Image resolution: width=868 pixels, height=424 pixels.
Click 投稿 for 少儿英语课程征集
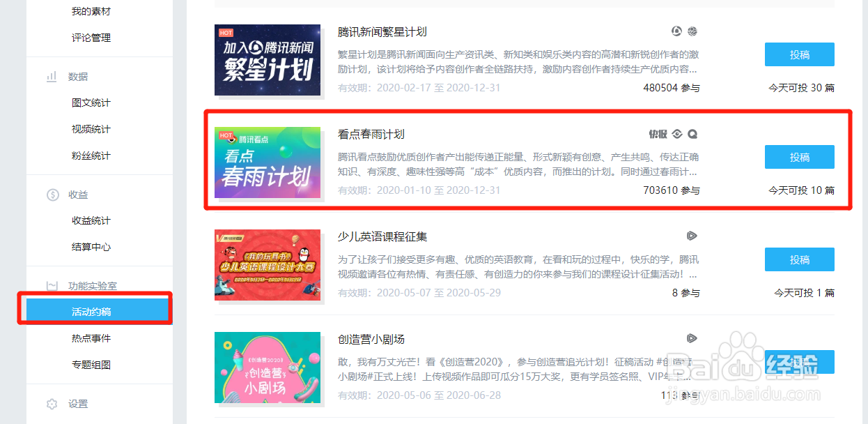(800, 259)
